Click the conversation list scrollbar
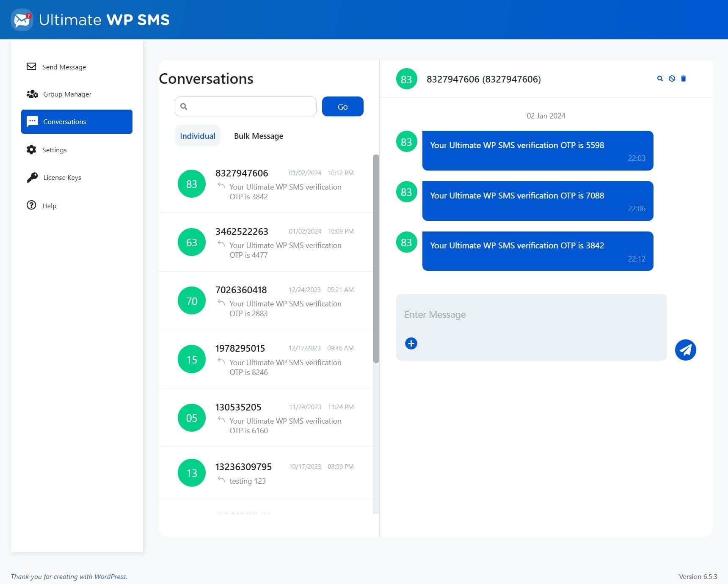Viewport: 728px width, 584px height. pyautogui.click(x=376, y=259)
